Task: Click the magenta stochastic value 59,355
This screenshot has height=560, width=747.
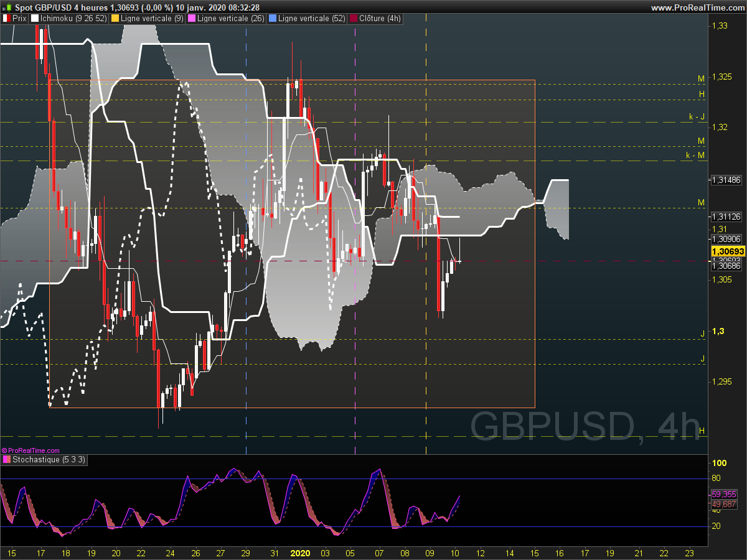Action: tap(723, 494)
